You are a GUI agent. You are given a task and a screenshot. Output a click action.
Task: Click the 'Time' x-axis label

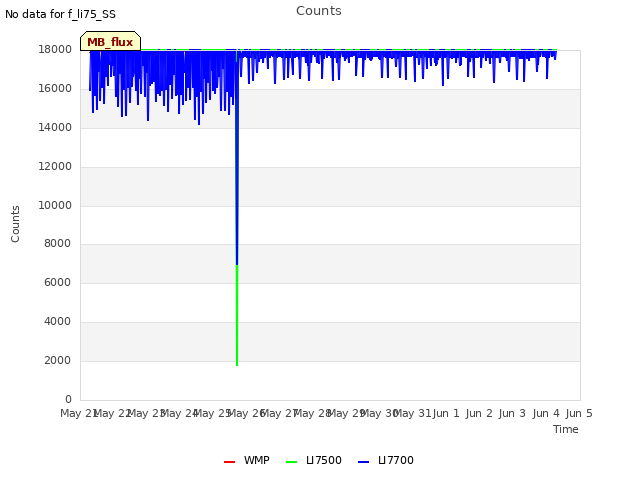point(566,429)
